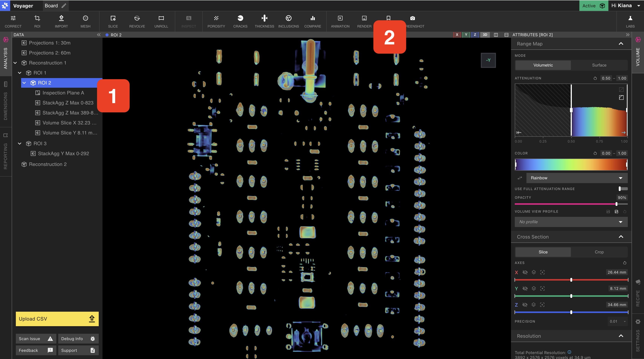Edit the Board project name

(x=64, y=6)
